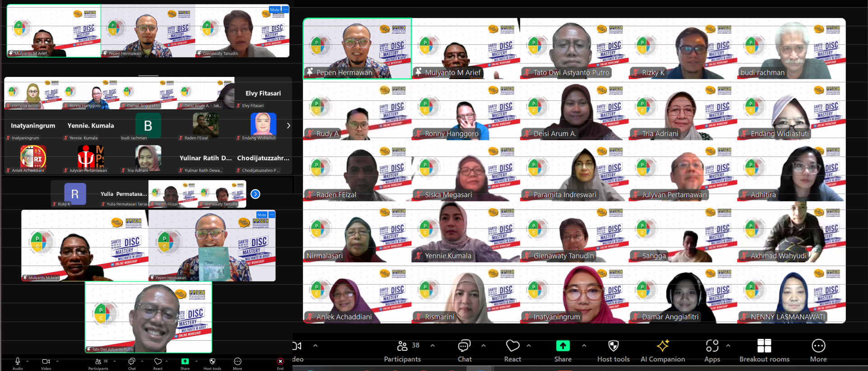Screen dimensions: 868x371
Task: Select budi rachman's green B avatar tile
Action: point(147,125)
